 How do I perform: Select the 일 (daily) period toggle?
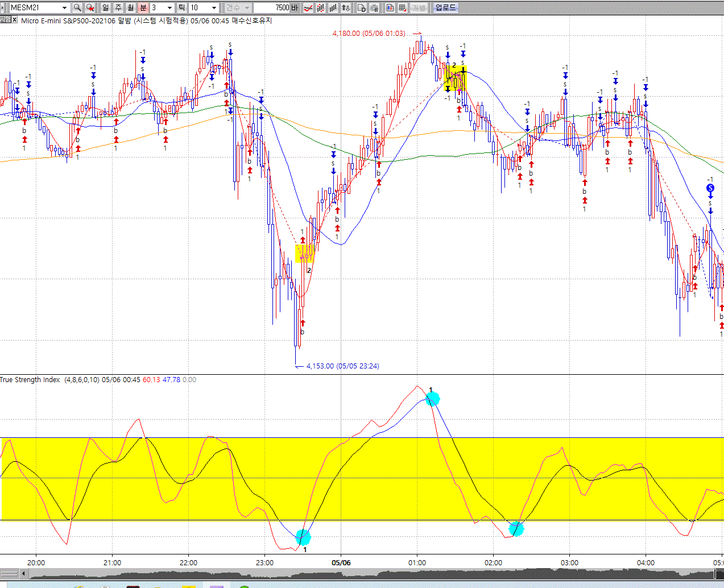pyautogui.click(x=106, y=7)
